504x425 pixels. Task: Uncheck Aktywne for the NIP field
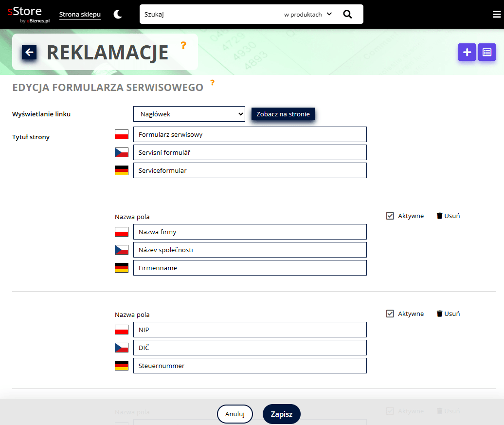(x=390, y=314)
